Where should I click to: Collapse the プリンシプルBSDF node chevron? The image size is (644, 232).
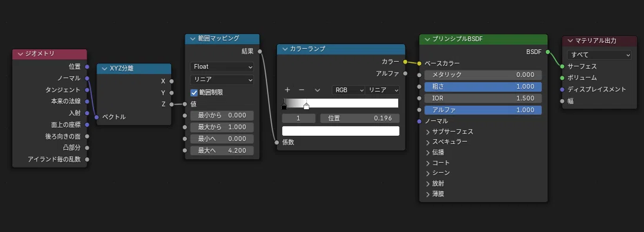(428, 39)
